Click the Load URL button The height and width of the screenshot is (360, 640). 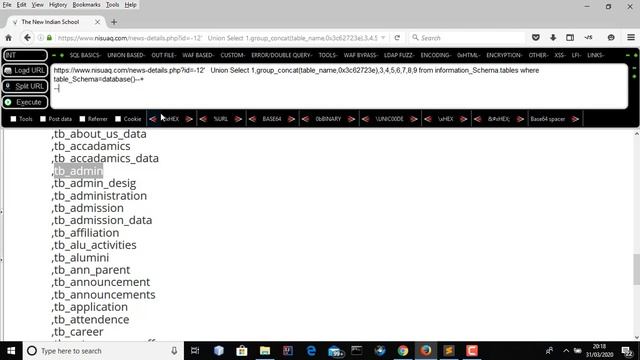(x=25, y=70)
